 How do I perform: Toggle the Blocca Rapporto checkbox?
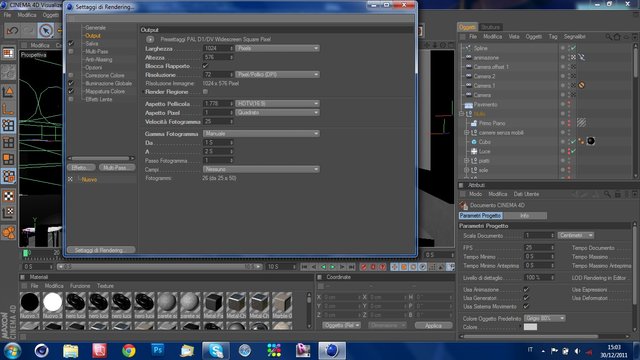click(205, 66)
